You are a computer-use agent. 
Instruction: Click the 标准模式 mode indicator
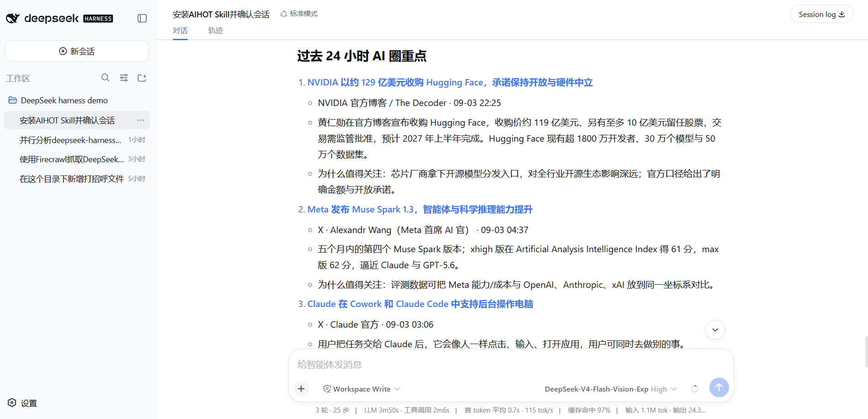[299, 14]
